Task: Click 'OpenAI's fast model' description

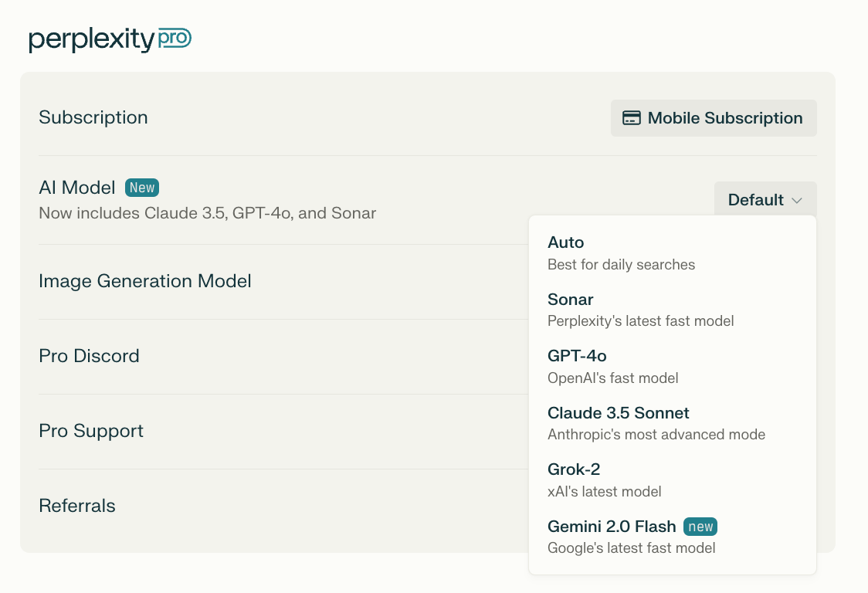Action: tap(613, 378)
